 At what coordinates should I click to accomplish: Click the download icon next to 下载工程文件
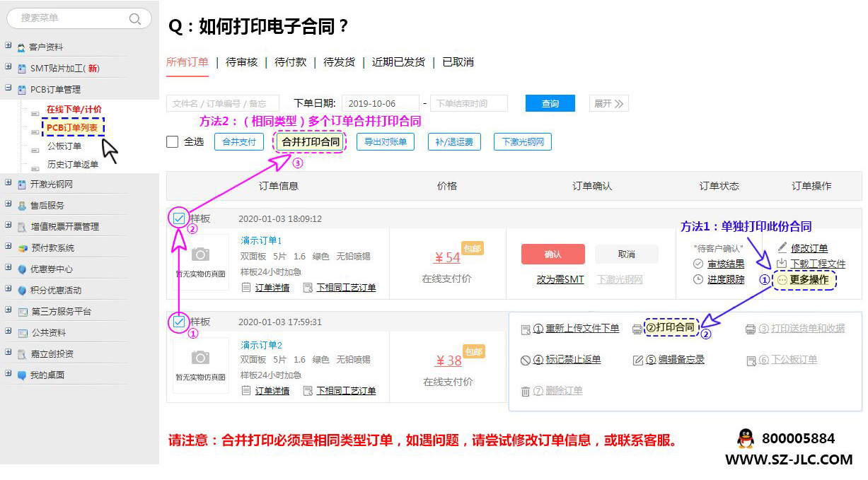pyautogui.click(x=782, y=264)
